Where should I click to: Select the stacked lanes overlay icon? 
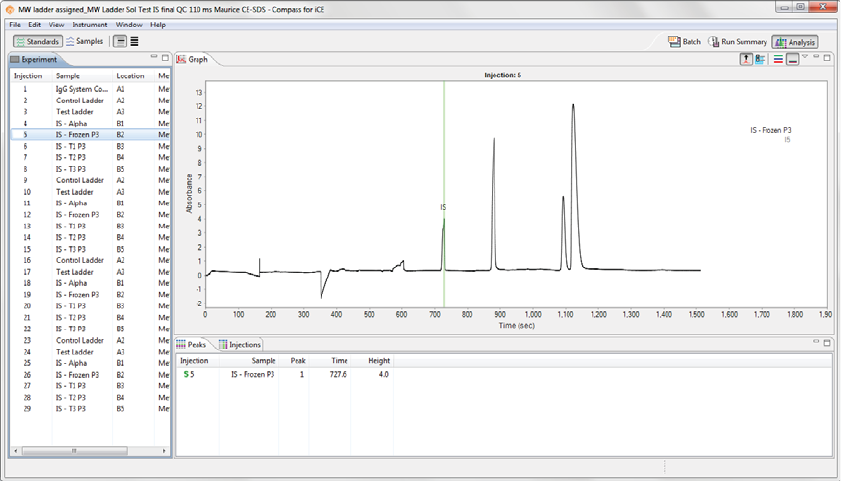tap(778, 60)
